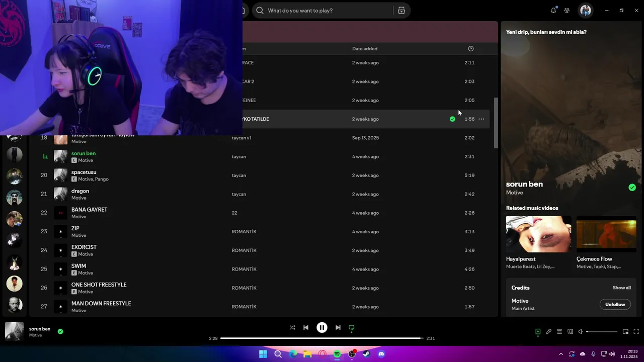The width and height of the screenshot is (644, 362).
Task: Open the Friend Activity icon
Action: tap(567, 11)
